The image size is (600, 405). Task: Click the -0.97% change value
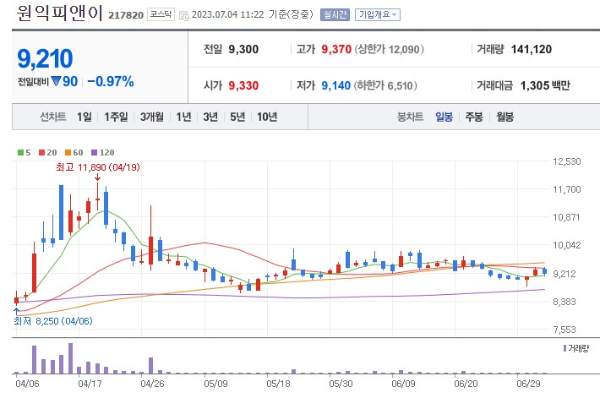(111, 82)
